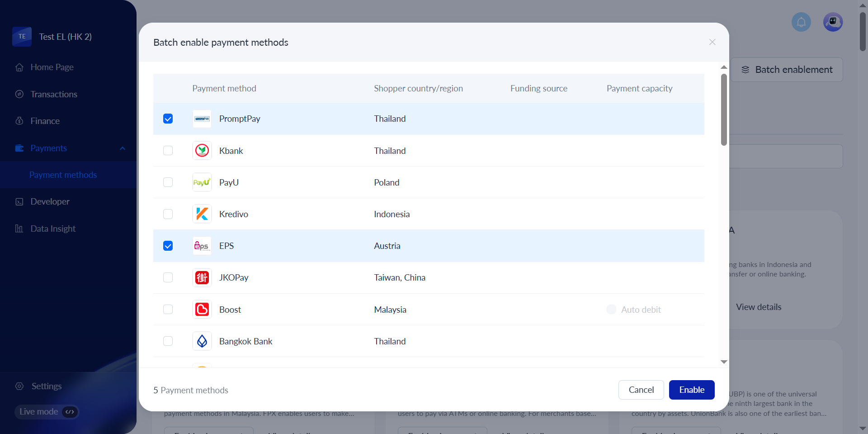Uncheck the EPS checkbox
The width and height of the screenshot is (868, 434).
[168, 246]
